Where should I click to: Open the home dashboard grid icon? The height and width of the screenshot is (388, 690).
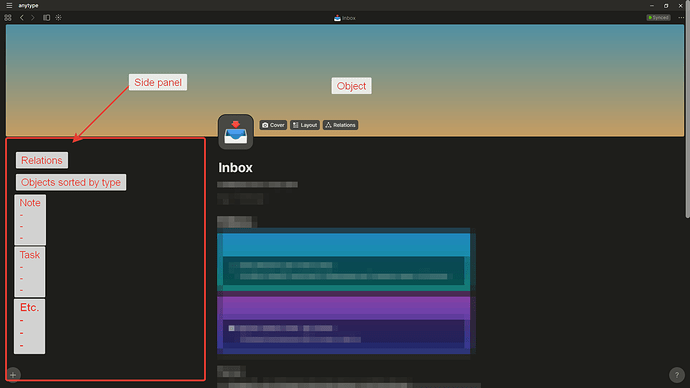[8, 18]
